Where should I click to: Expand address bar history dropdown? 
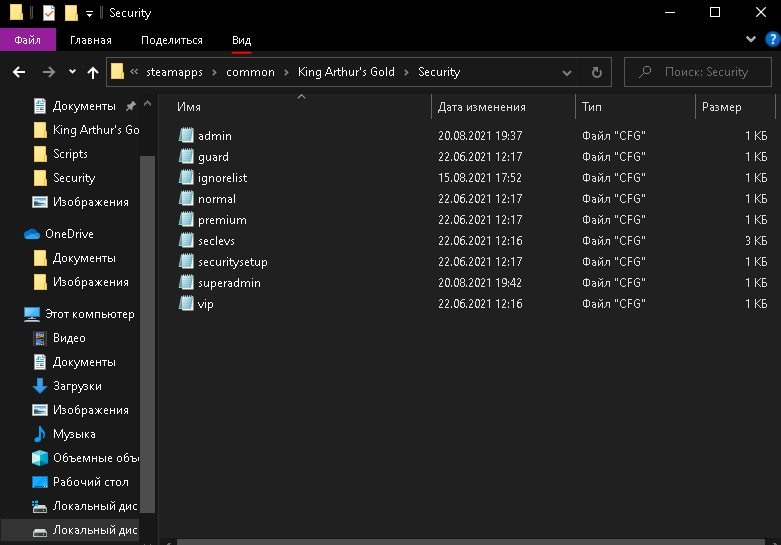[x=567, y=73]
